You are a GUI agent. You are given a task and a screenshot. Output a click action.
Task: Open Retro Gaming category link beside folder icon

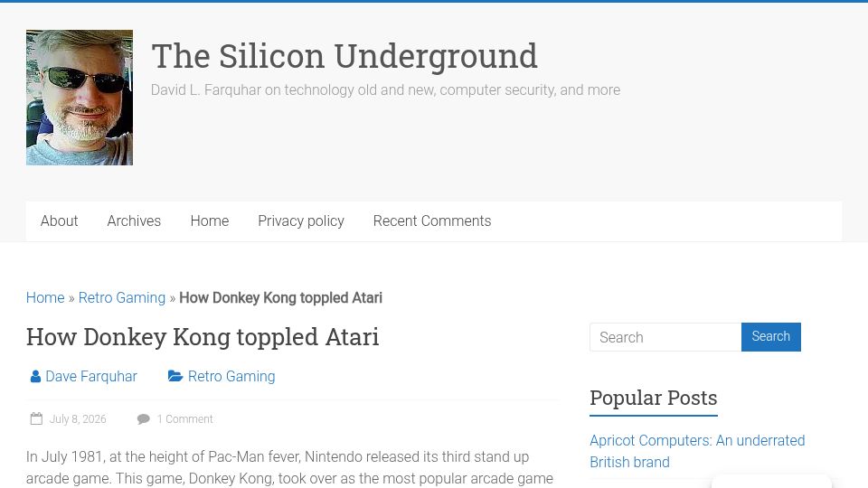click(x=231, y=376)
